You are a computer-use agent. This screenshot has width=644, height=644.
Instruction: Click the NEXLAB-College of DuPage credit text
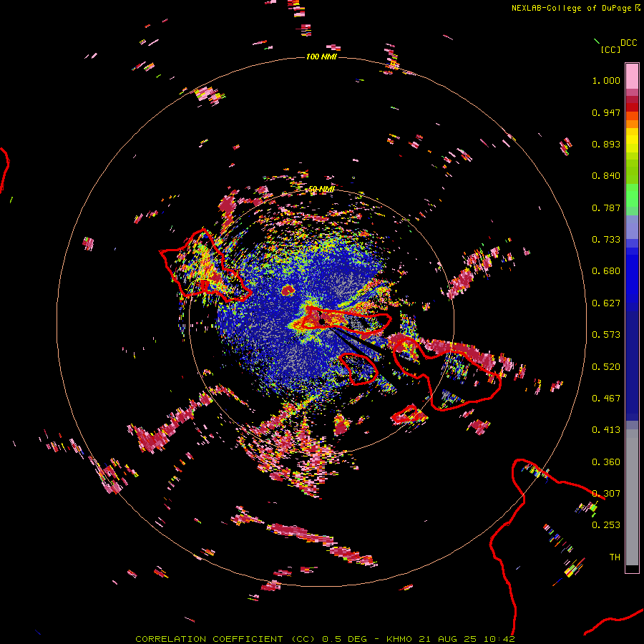coord(572,8)
